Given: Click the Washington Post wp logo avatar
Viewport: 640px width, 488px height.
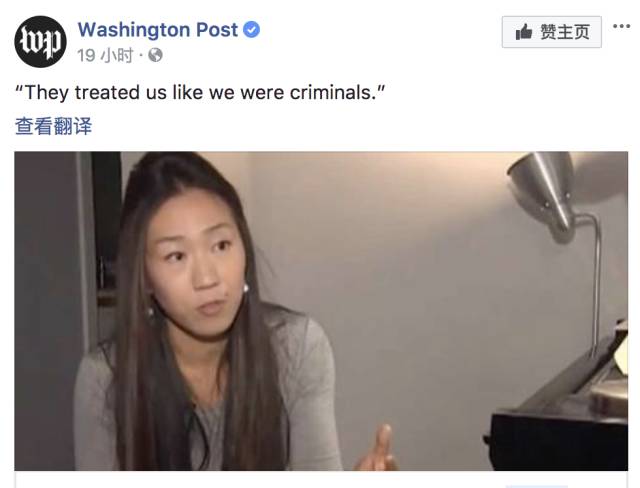Looking at the screenshot, I should pyautogui.click(x=40, y=42).
